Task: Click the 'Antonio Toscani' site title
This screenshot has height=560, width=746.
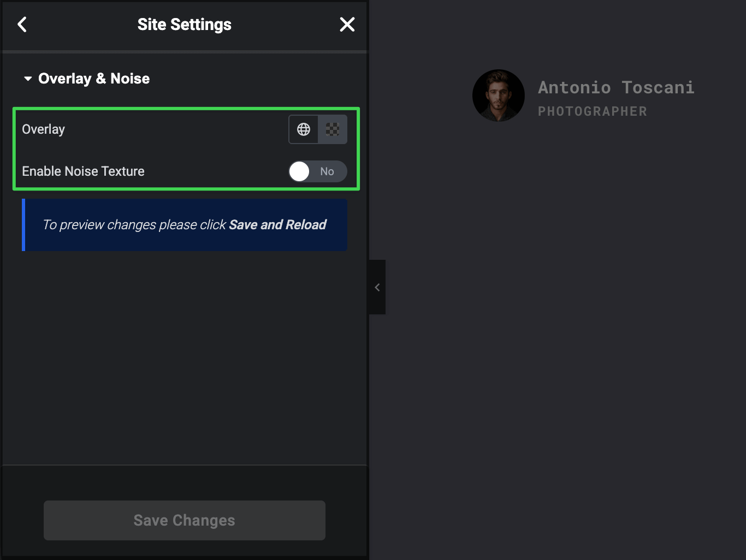Action: click(615, 87)
